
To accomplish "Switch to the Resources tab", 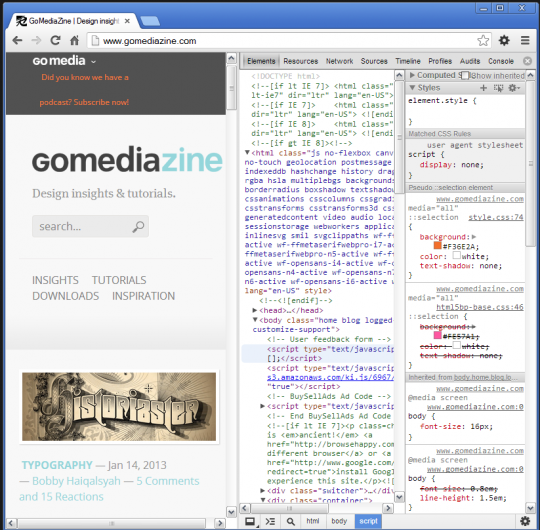I will click(x=301, y=61).
